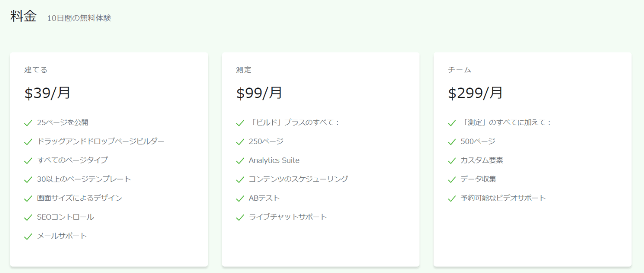Click the チーム plan title

pos(460,70)
